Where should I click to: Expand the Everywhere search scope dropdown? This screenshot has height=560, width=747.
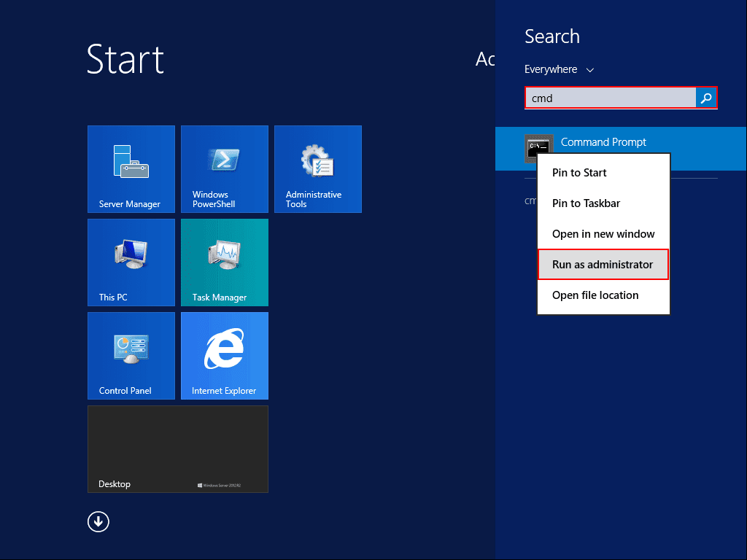tap(559, 69)
